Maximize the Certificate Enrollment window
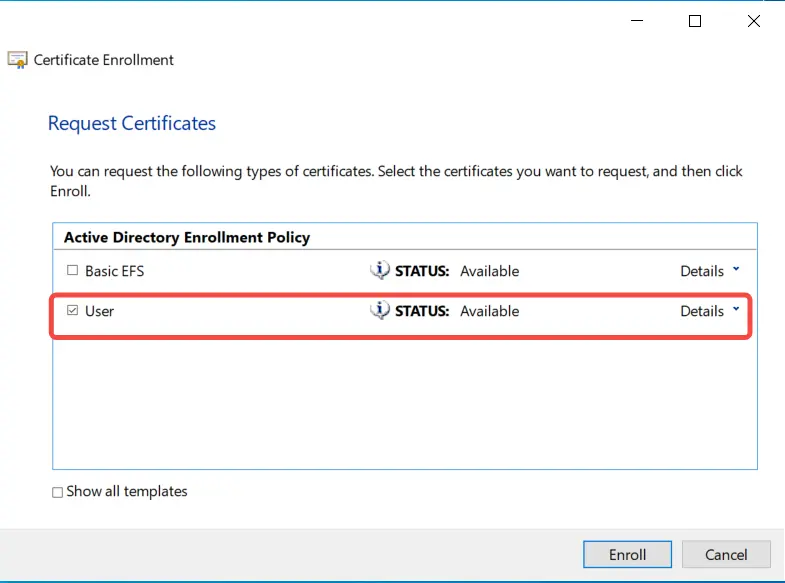This screenshot has width=785, height=583. pyautogui.click(x=694, y=21)
